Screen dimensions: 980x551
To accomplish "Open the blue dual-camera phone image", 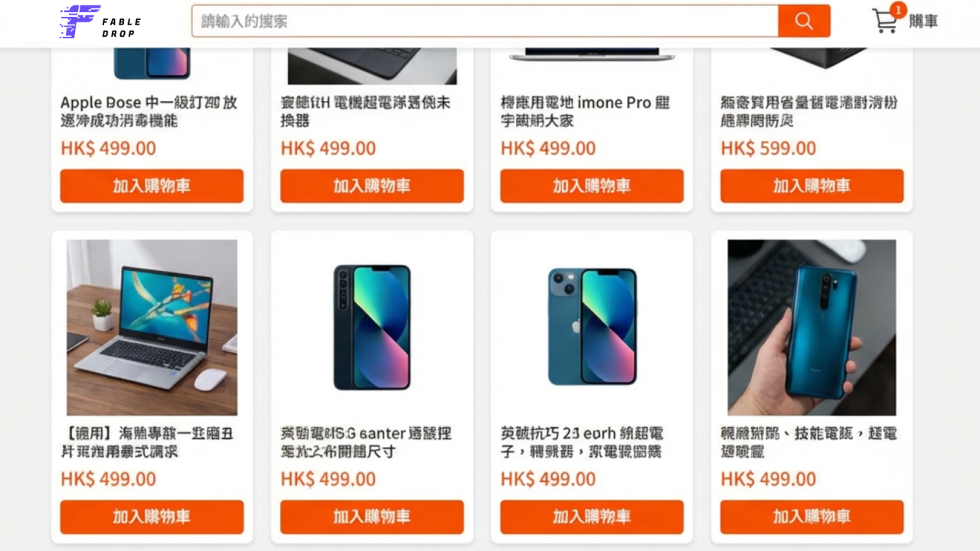I will (x=592, y=326).
